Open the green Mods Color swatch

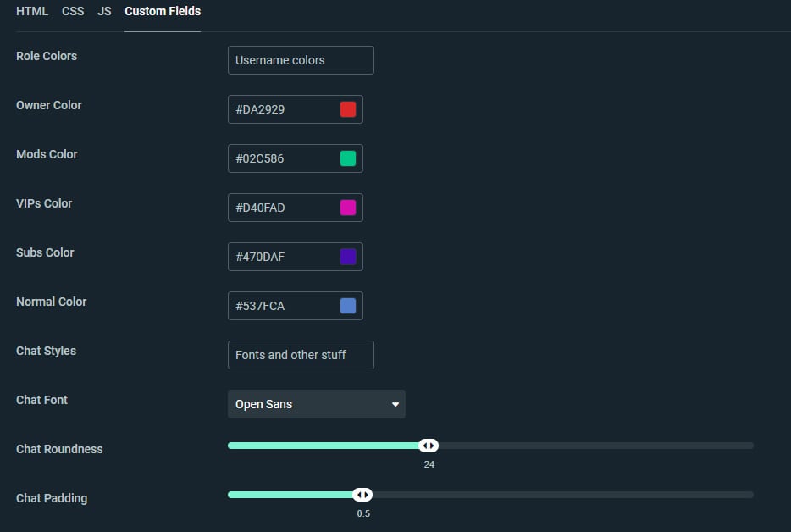click(x=348, y=158)
